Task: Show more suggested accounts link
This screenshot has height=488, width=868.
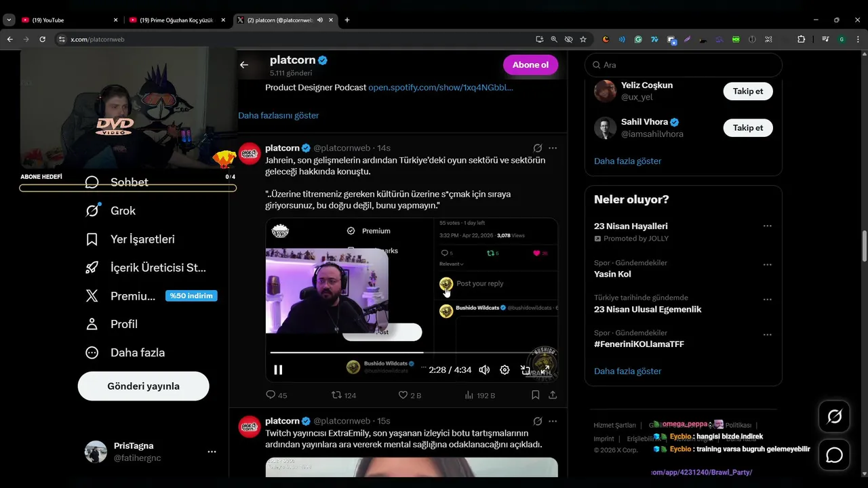Action: 627,161
